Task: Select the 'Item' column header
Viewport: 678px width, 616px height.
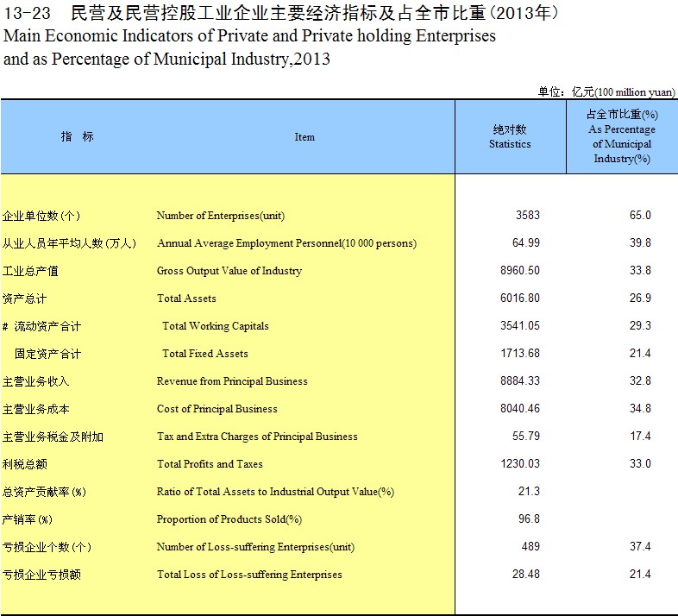Action: 304,137
